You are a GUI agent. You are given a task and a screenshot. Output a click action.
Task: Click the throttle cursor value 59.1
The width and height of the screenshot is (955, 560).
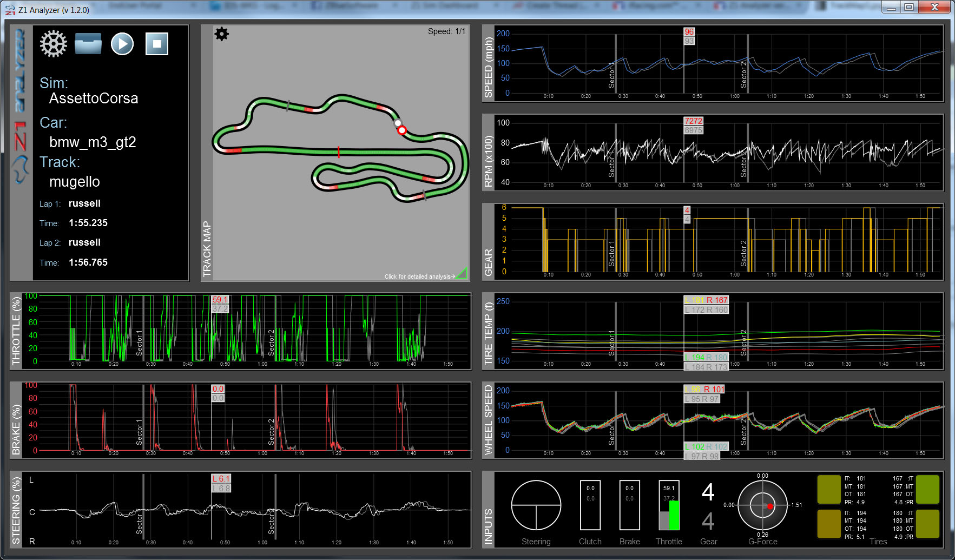coord(220,300)
